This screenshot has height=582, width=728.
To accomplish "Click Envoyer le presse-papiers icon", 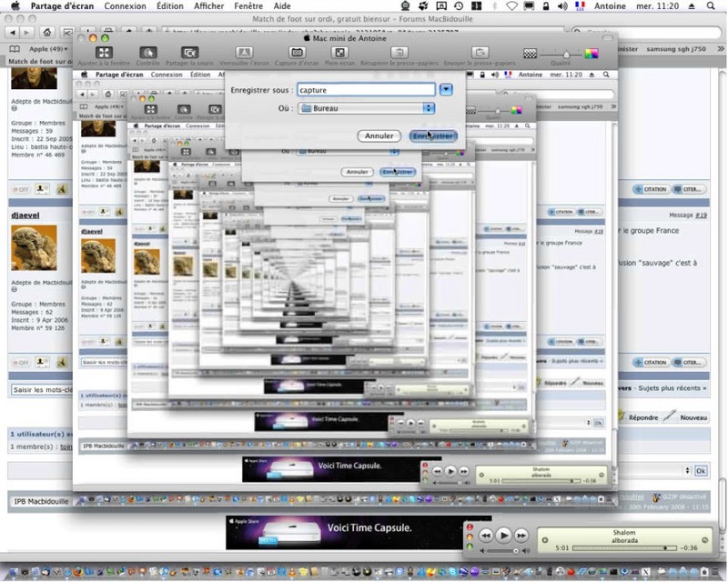I will click(x=480, y=53).
